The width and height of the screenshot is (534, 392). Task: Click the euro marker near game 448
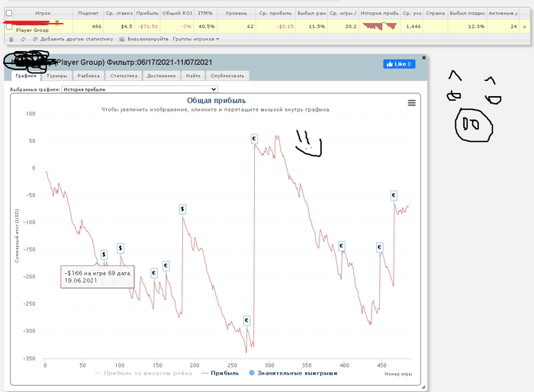379,247
